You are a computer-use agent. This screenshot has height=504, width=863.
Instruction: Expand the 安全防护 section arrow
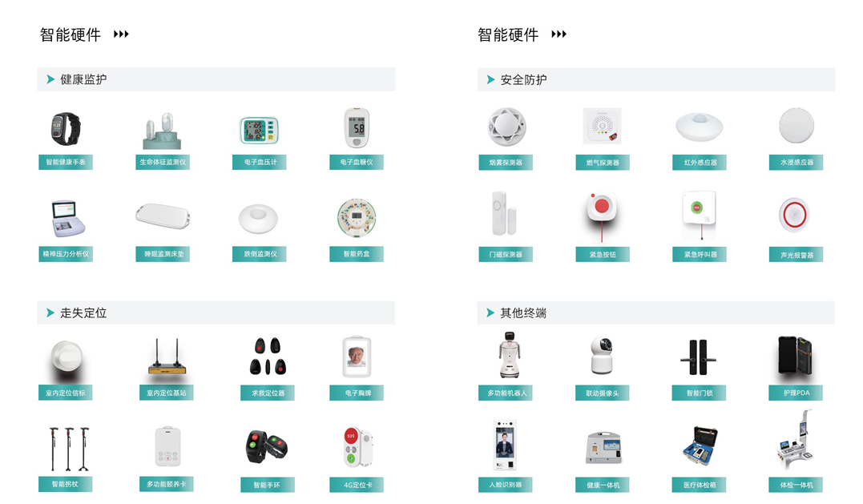pos(490,80)
